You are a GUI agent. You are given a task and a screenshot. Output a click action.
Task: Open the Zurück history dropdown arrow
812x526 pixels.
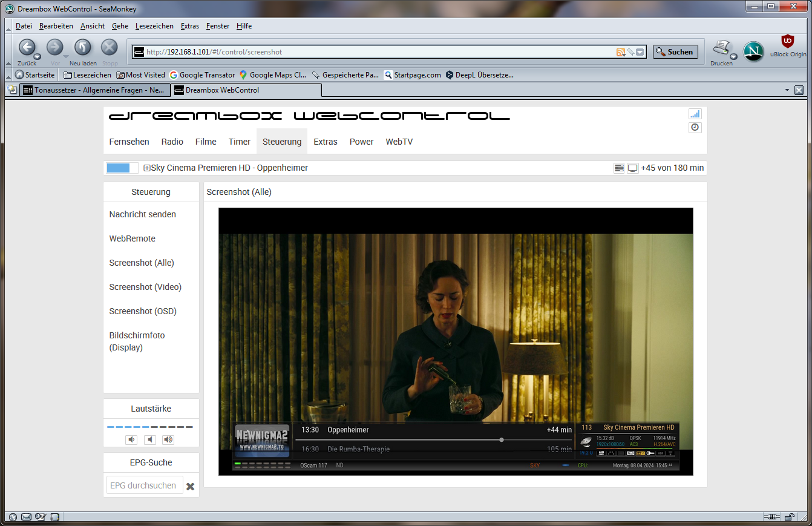point(38,56)
